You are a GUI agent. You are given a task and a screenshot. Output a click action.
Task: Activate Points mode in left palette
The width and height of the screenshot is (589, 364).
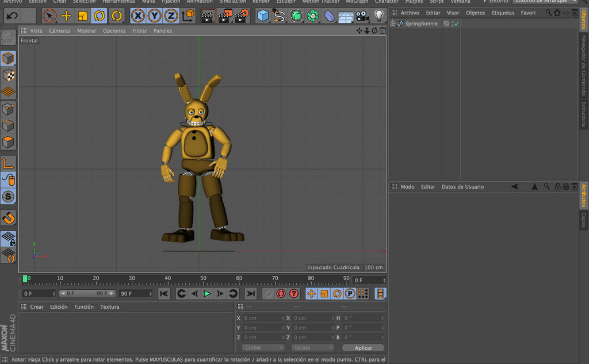tap(8, 109)
